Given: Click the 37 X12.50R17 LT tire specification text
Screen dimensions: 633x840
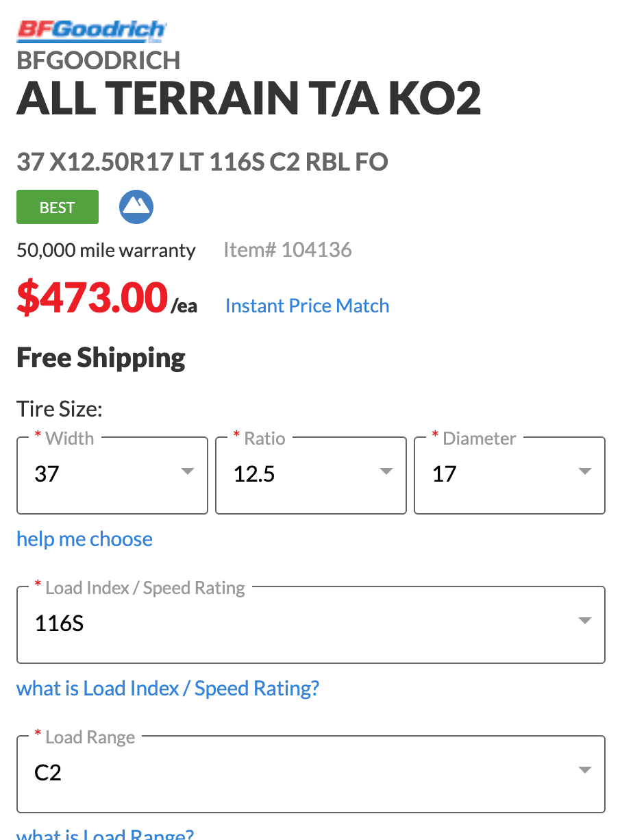Looking at the screenshot, I should point(202,162).
